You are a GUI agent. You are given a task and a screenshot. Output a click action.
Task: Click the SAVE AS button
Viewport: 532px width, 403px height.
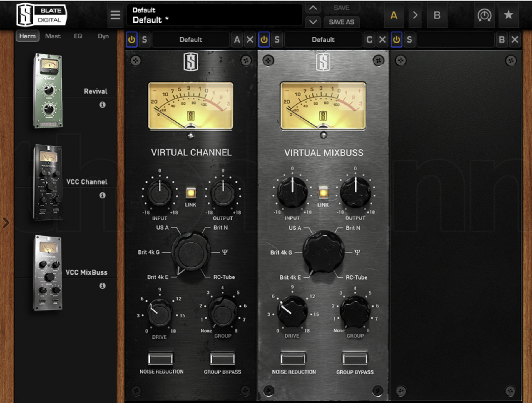[341, 22]
